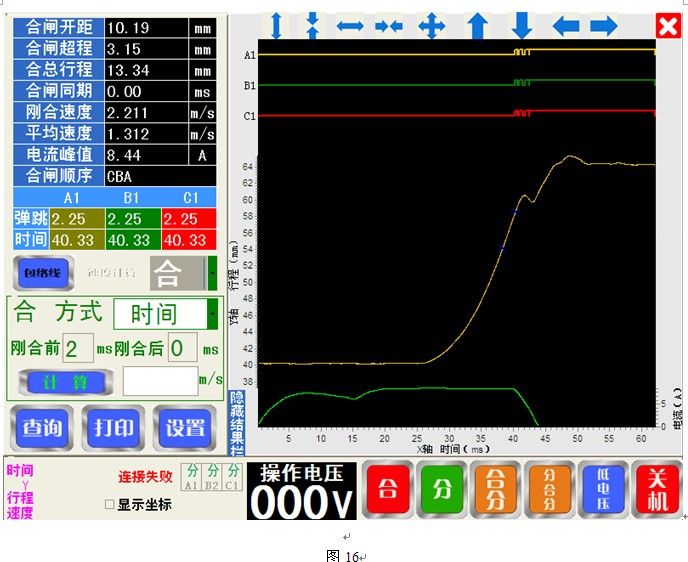Open the 设置 settings button
Viewport: 688px width, 562px height.
click(x=185, y=428)
